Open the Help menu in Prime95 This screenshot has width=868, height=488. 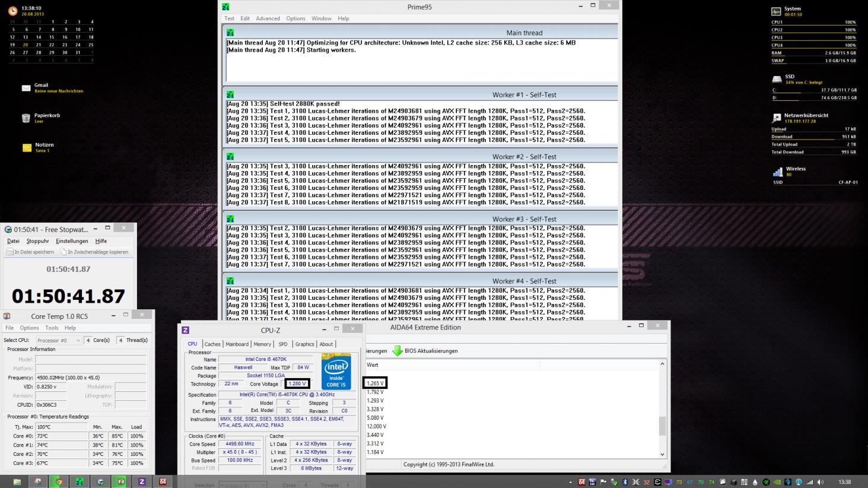coord(343,18)
